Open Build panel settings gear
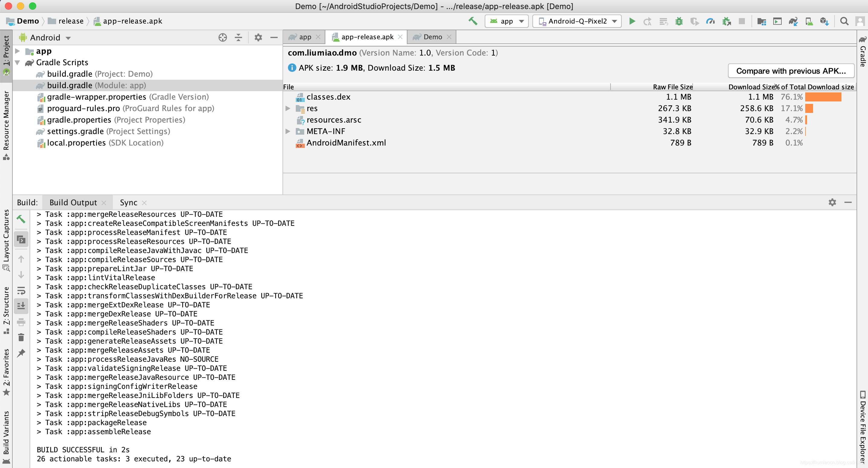The height and width of the screenshot is (468, 868). click(x=832, y=202)
